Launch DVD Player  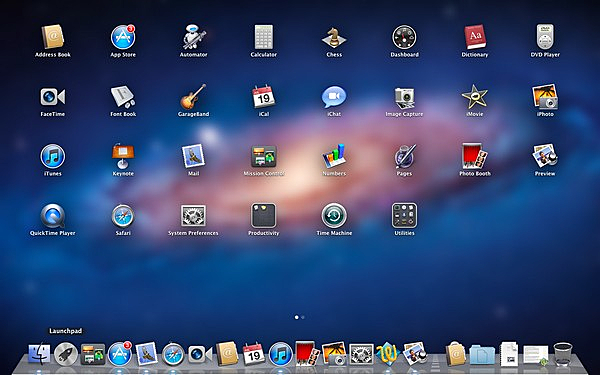click(x=545, y=37)
